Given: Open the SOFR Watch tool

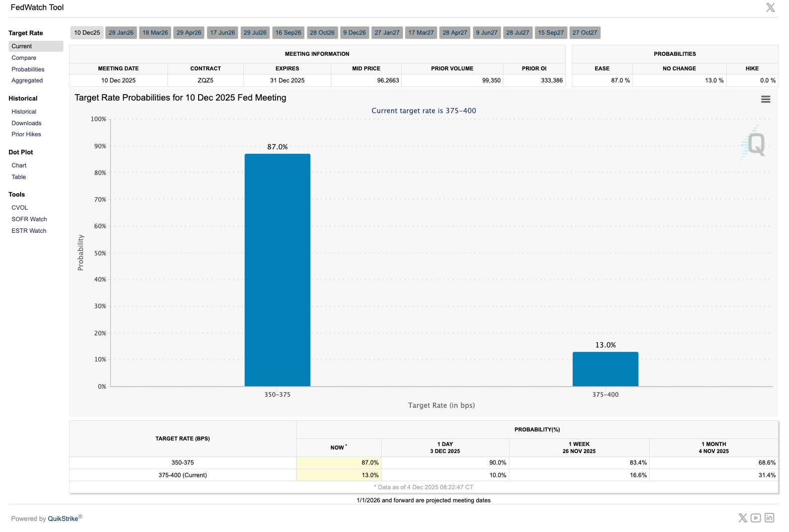Looking at the screenshot, I should click(29, 219).
